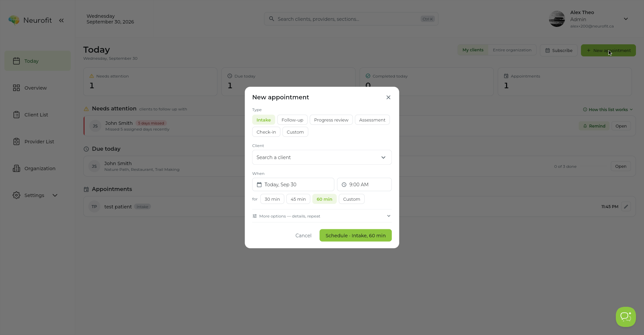Viewport: 644px width, 335px height.
Task: Open the user account menu chevron
Action: pyautogui.click(x=626, y=19)
